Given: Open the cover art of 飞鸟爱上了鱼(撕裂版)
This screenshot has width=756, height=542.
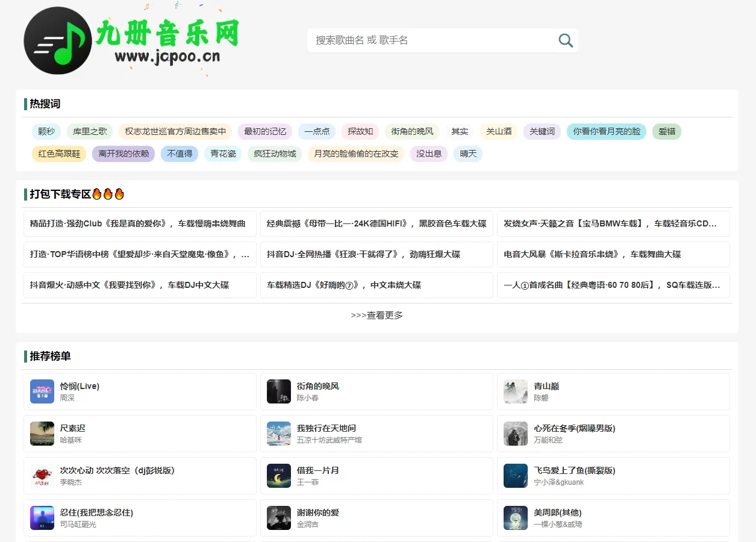Looking at the screenshot, I should [x=515, y=475].
